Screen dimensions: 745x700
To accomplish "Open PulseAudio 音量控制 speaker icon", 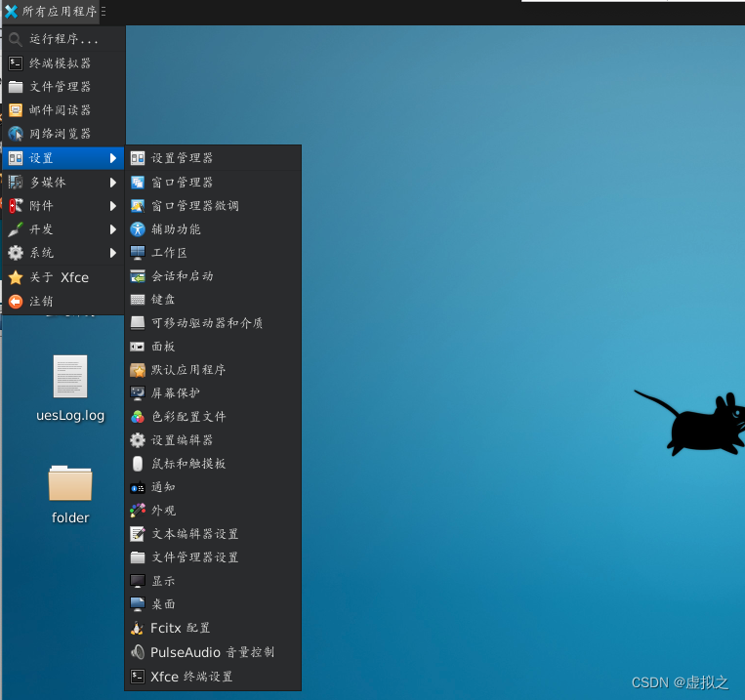I will click(x=138, y=652).
